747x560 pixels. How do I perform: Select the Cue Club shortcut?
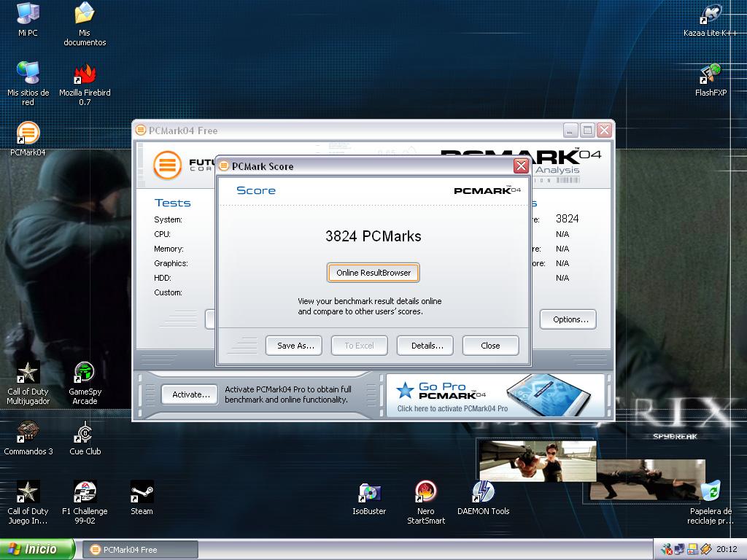85,438
